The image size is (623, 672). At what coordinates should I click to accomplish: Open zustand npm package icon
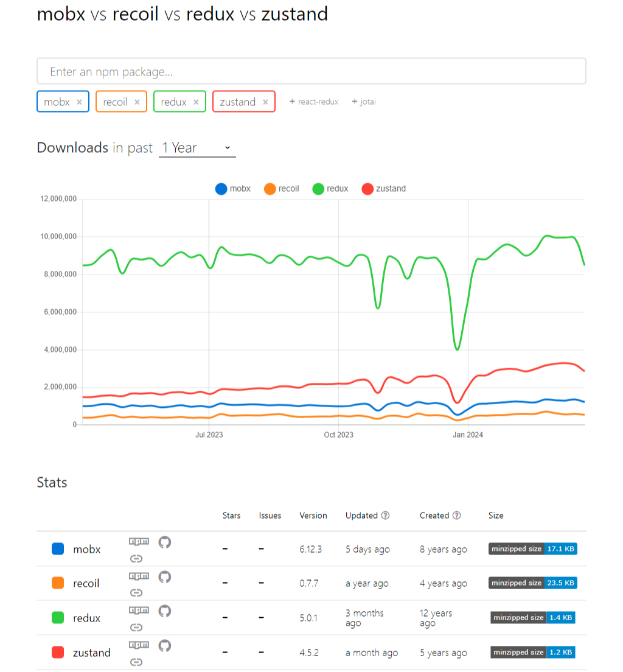(139, 645)
